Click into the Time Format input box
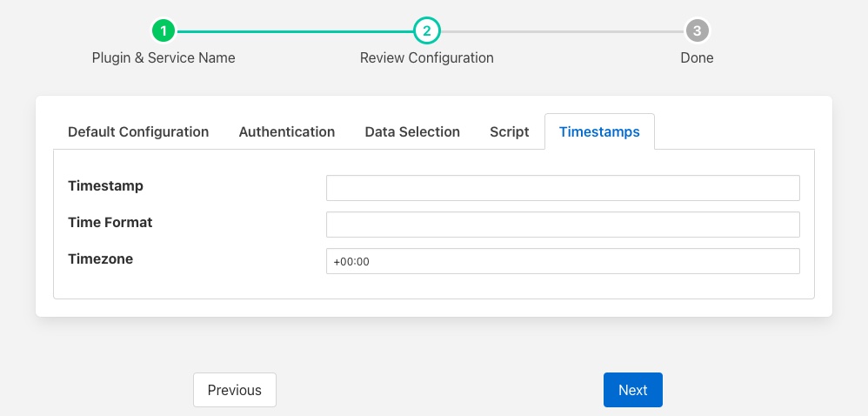The width and height of the screenshot is (868, 416). 562,225
